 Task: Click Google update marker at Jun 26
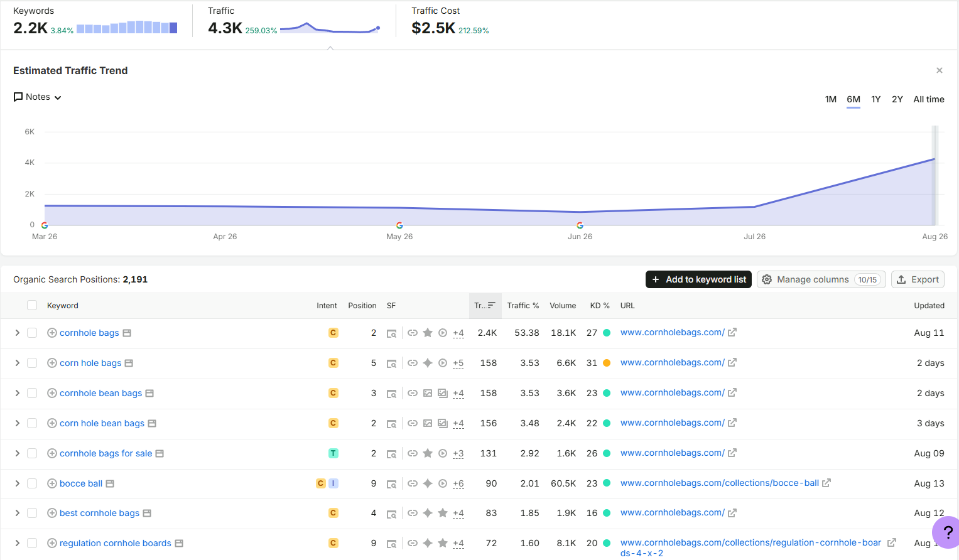(x=580, y=225)
